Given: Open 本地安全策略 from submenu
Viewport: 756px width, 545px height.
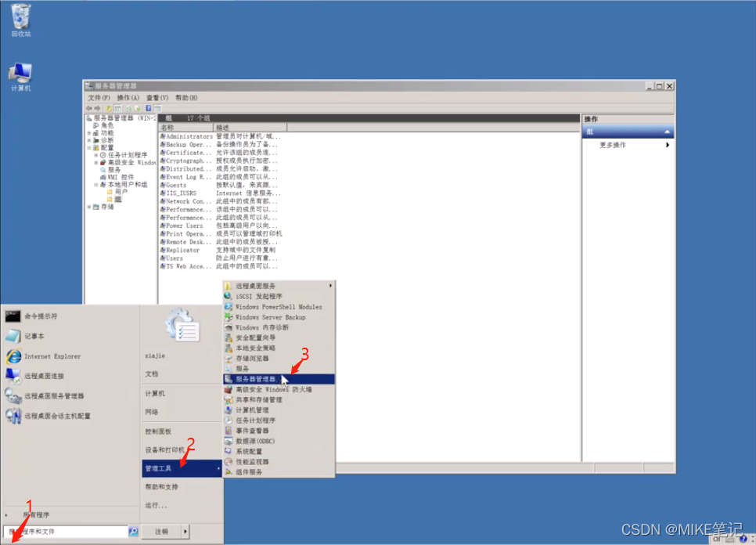Looking at the screenshot, I should pos(279,348).
